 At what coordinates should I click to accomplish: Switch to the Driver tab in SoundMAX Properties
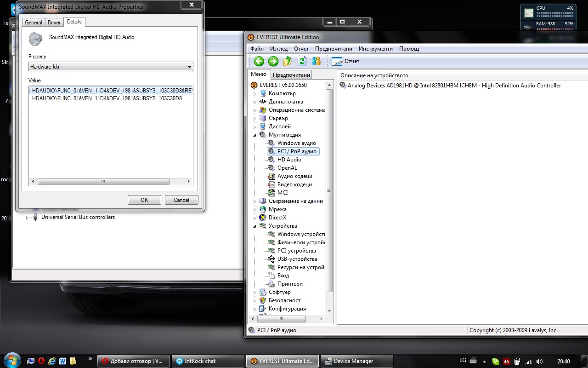click(54, 23)
